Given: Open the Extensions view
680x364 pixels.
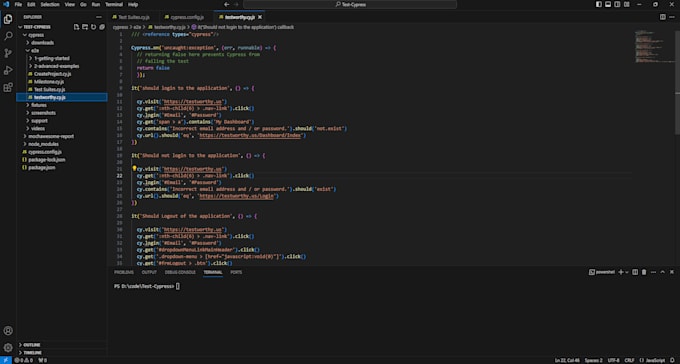Looking at the screenshot, I should [8, 88].
